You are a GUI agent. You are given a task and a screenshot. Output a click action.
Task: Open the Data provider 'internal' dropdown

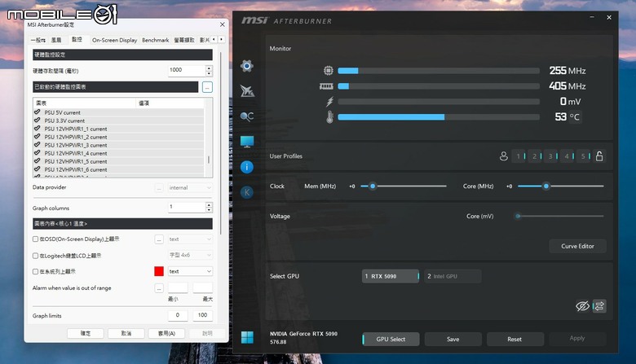click(x=190, y=188)
